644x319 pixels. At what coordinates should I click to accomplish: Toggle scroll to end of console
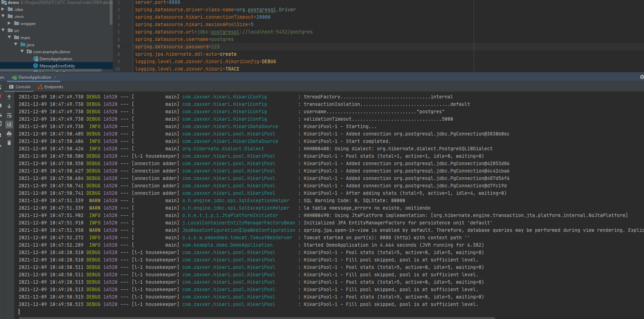pyautogui.click(x=9, y=124)
